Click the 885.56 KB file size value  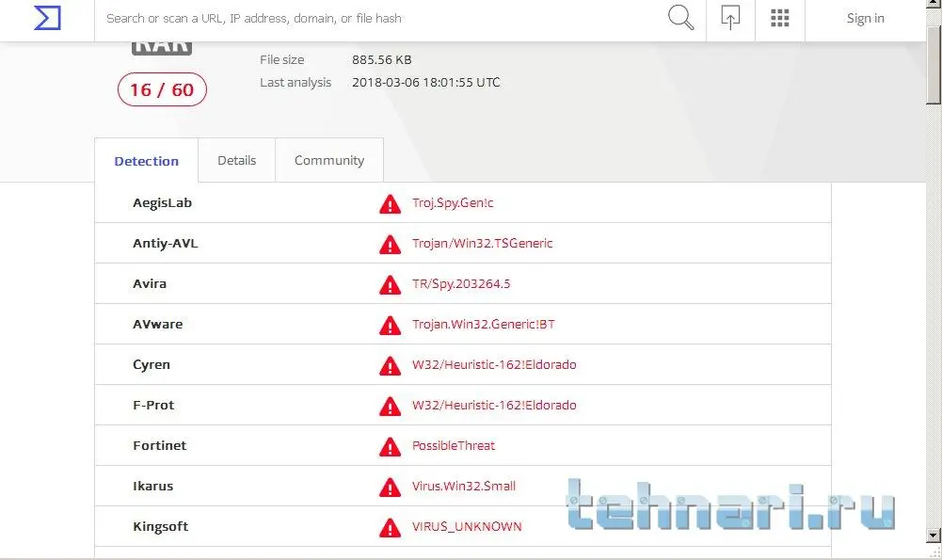[x=381, y=59]
